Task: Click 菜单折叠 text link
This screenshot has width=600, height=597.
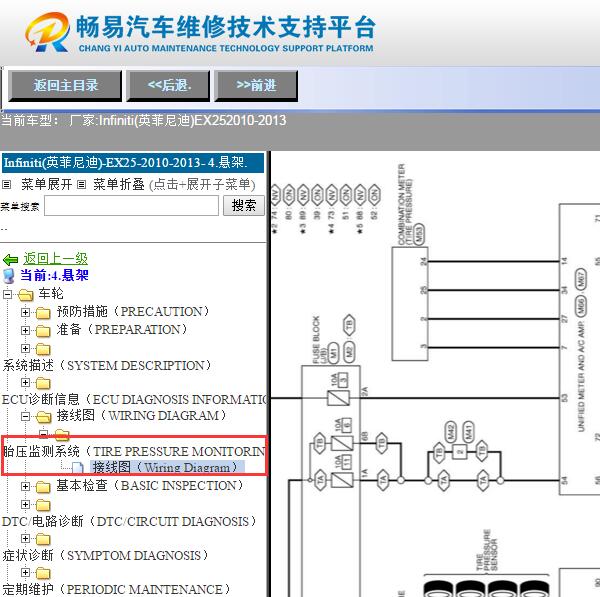Action: coord(119,184)
